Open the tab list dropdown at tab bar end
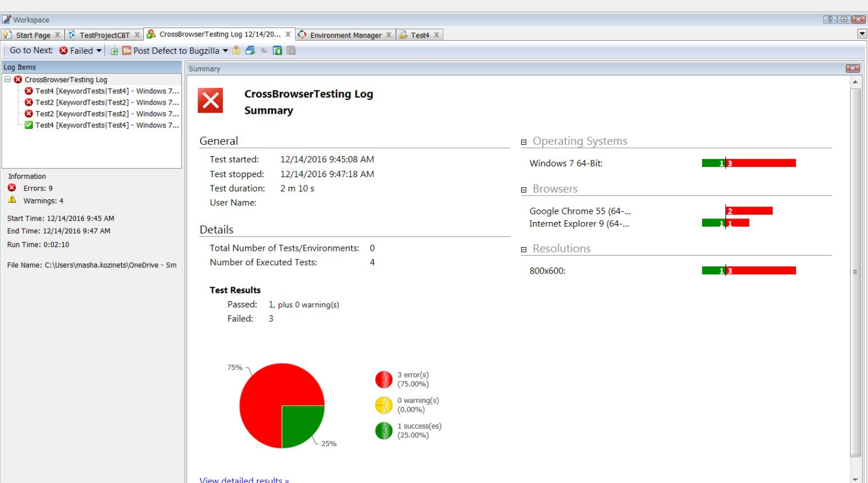The height and width of the screenshot is (483, 868). tap(862, 34)
